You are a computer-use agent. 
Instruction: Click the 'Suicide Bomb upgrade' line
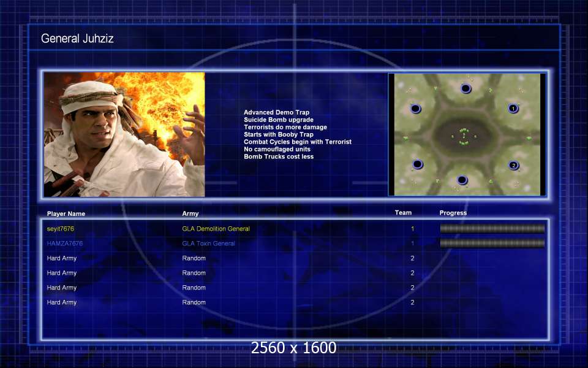279,120
